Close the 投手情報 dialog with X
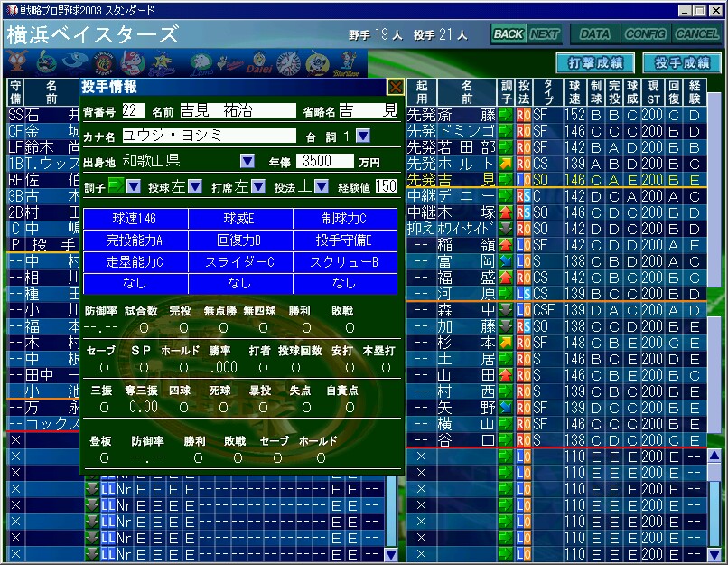This screenshot has height=565, width=728. pos(395,87)
